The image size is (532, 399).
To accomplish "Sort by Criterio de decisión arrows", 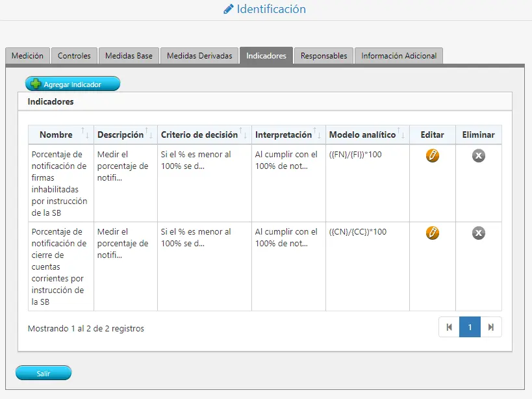I will click(x=243, y=133).
